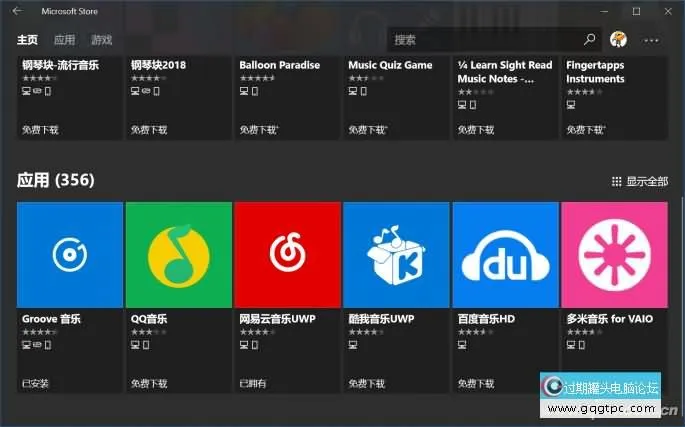Open the user profile avatar
This screenshot has height=427, width=685.
coord(619,40)
